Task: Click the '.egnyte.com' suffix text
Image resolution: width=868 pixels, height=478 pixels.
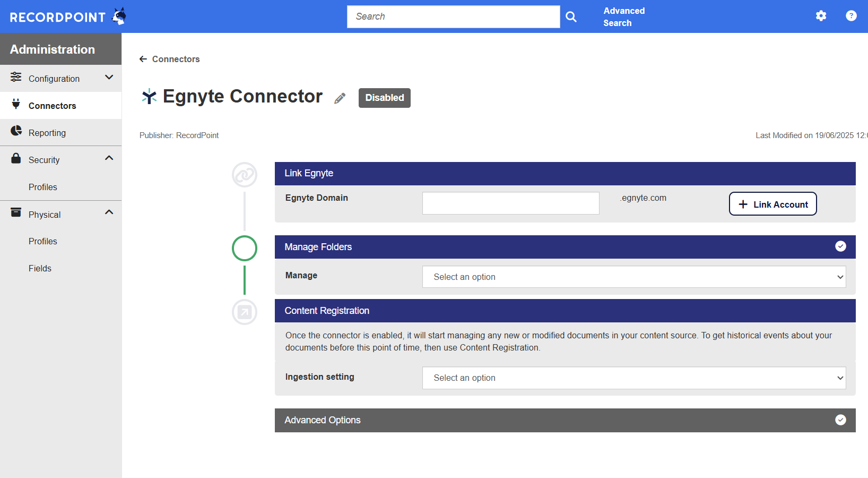Action: (643, 198)
